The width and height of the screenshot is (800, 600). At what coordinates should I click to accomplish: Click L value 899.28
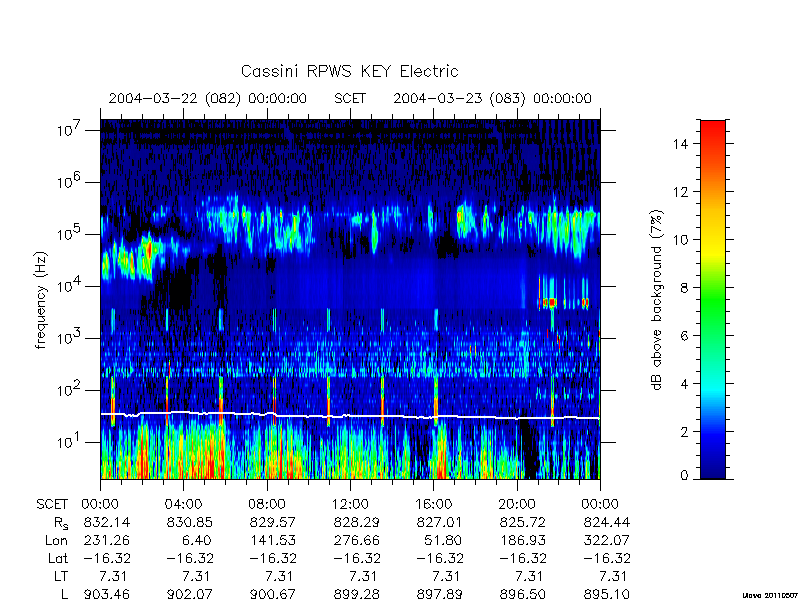click(356, 594)
